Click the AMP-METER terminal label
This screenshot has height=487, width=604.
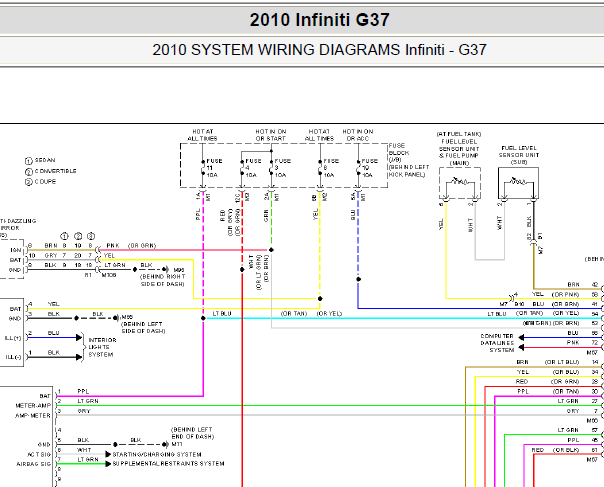click(33, 416)
